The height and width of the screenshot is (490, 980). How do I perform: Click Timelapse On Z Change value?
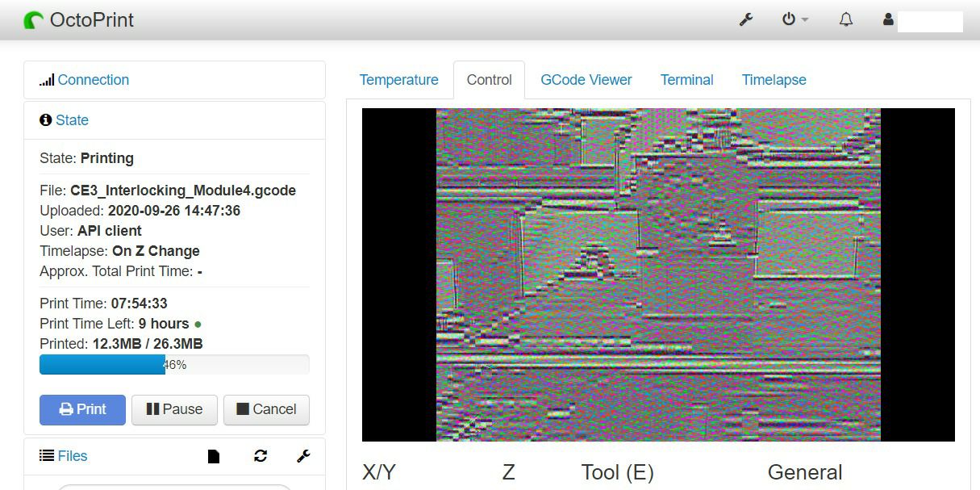click(156, 251)
